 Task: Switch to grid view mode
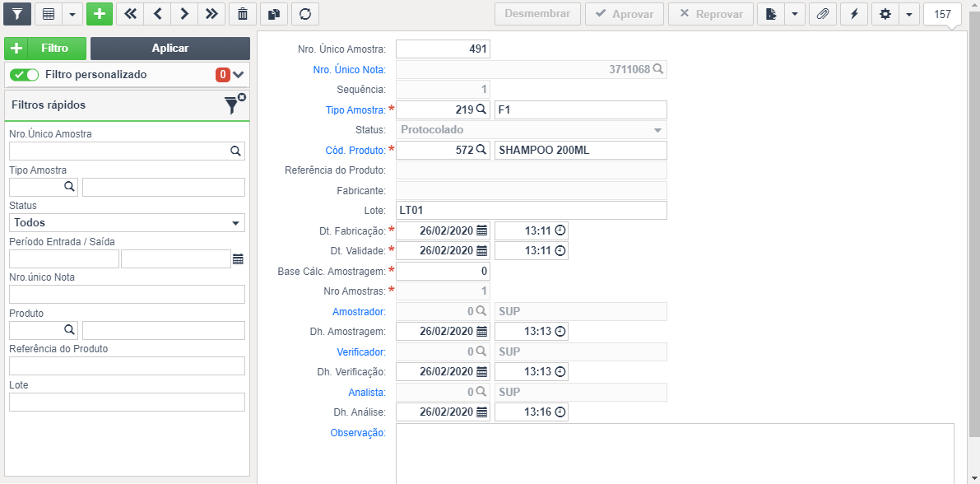point(48,14)
